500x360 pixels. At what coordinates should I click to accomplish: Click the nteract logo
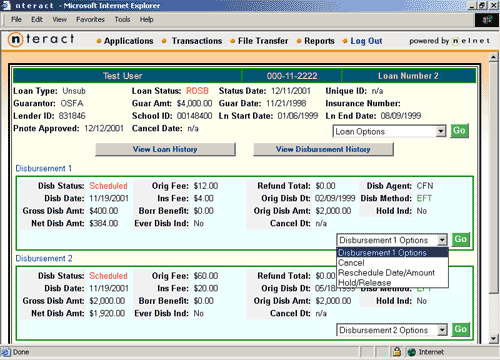pos(41,40)
